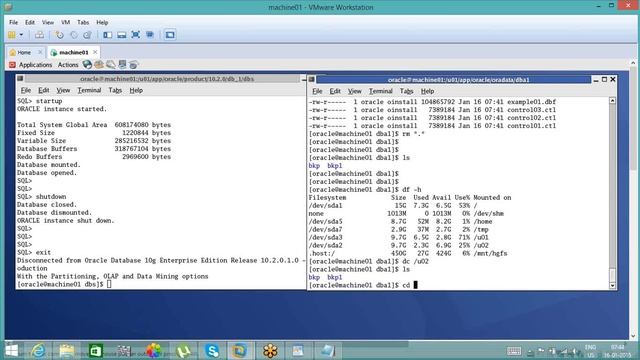Launch the web browser globe icon in panel
640x360 pixels.
87,64
